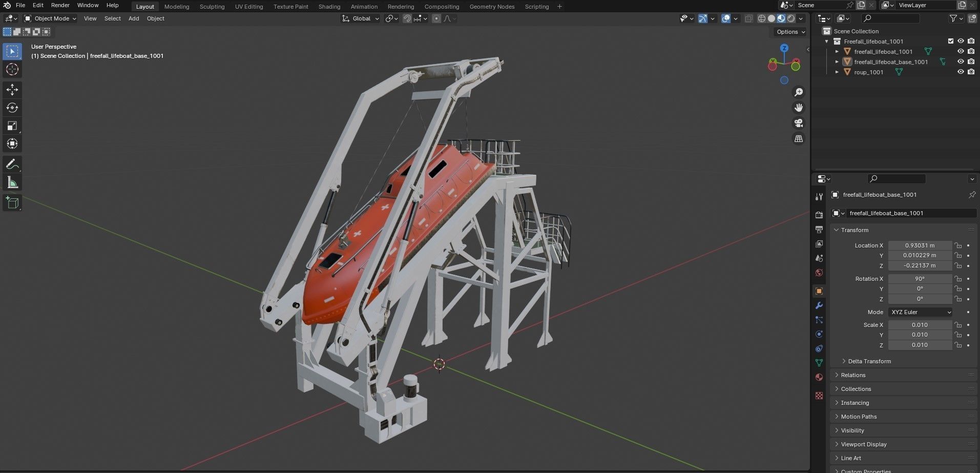Open the viewport Select menu
Screen dimensions: 980x473
click(112, 18)
